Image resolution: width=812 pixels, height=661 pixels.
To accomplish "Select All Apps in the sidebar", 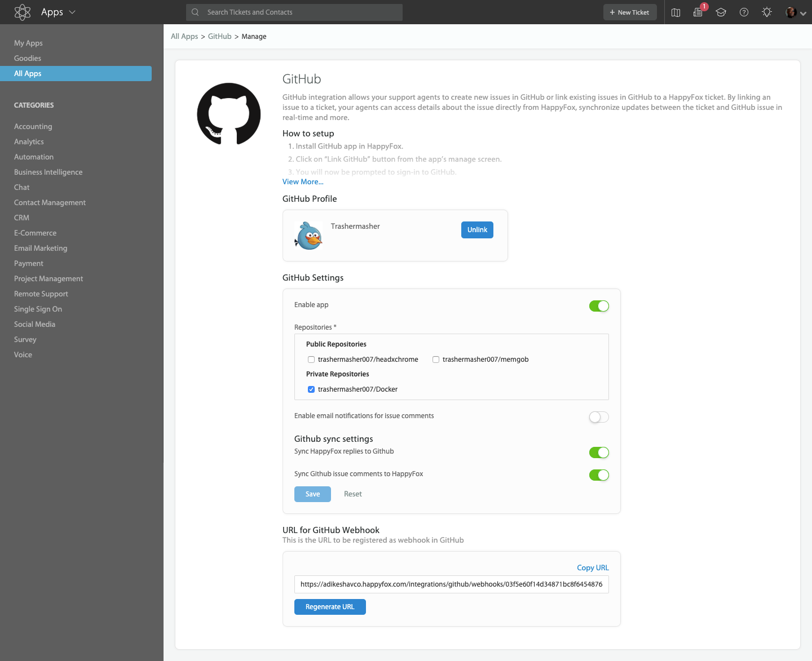I will [x=28, y=73].
